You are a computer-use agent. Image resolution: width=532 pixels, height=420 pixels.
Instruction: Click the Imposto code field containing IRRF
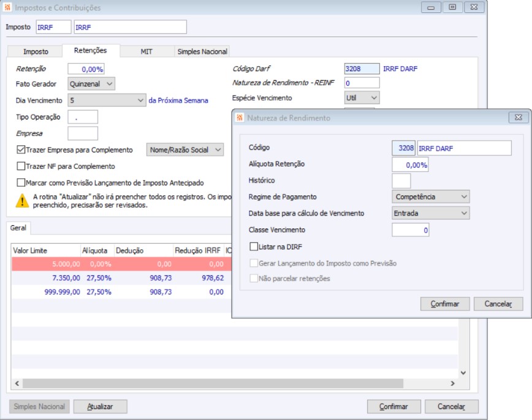53,27
